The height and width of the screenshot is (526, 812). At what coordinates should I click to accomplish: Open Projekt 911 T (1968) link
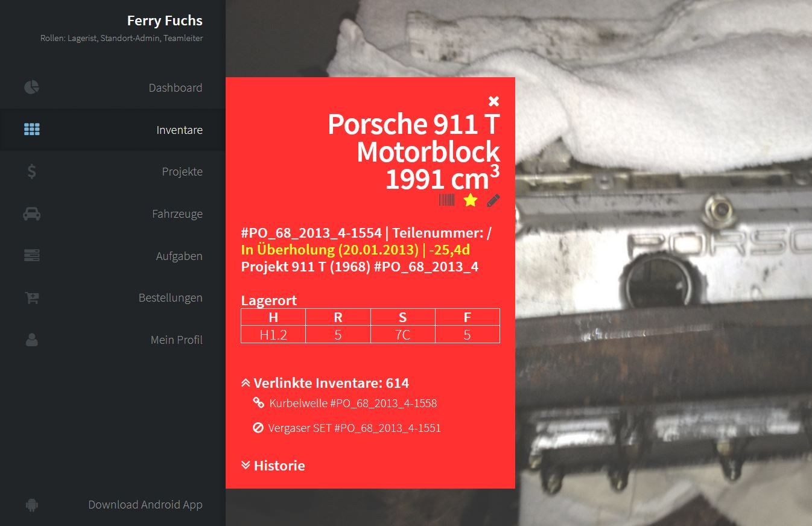pyautogui.click(x=360, y=267)
